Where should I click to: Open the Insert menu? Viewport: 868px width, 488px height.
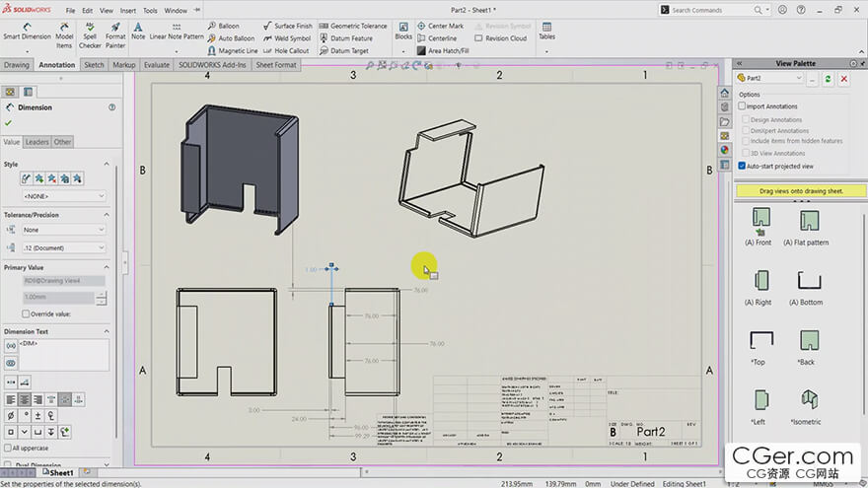(128, 11)
